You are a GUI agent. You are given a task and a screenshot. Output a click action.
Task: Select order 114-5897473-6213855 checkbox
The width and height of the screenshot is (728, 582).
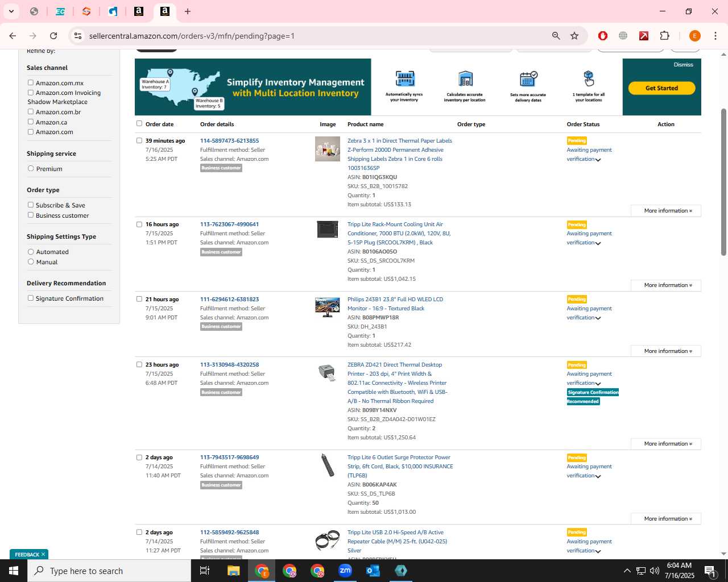(139, 140)
